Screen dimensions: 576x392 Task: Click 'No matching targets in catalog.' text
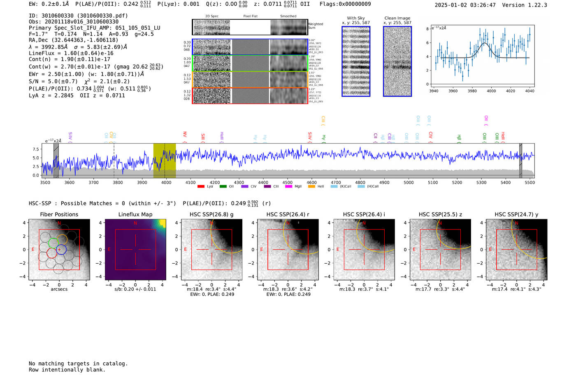click(78, 364)
